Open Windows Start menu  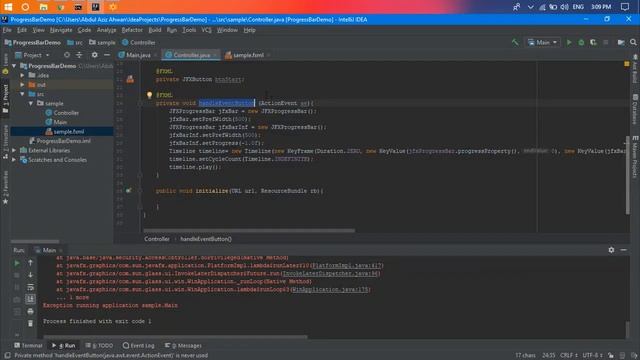click(8, 7)
